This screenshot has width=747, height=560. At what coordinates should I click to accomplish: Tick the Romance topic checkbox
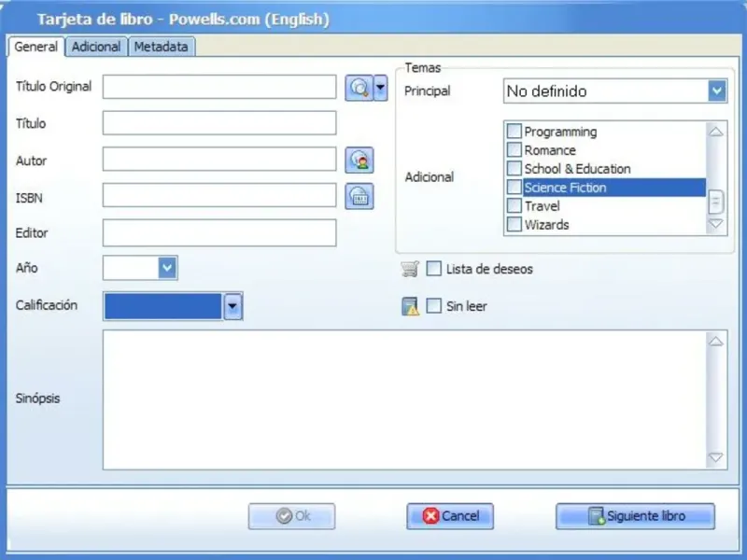[x=514, y=149]
